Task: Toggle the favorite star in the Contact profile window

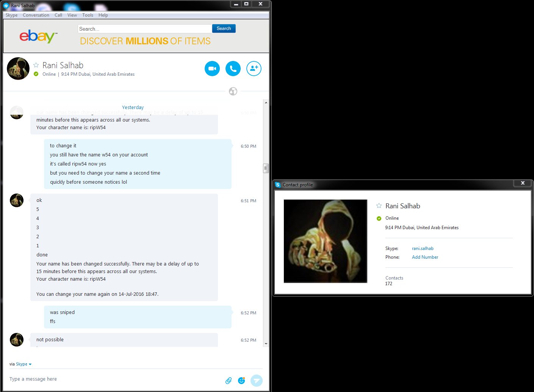Action: [379, 206]
